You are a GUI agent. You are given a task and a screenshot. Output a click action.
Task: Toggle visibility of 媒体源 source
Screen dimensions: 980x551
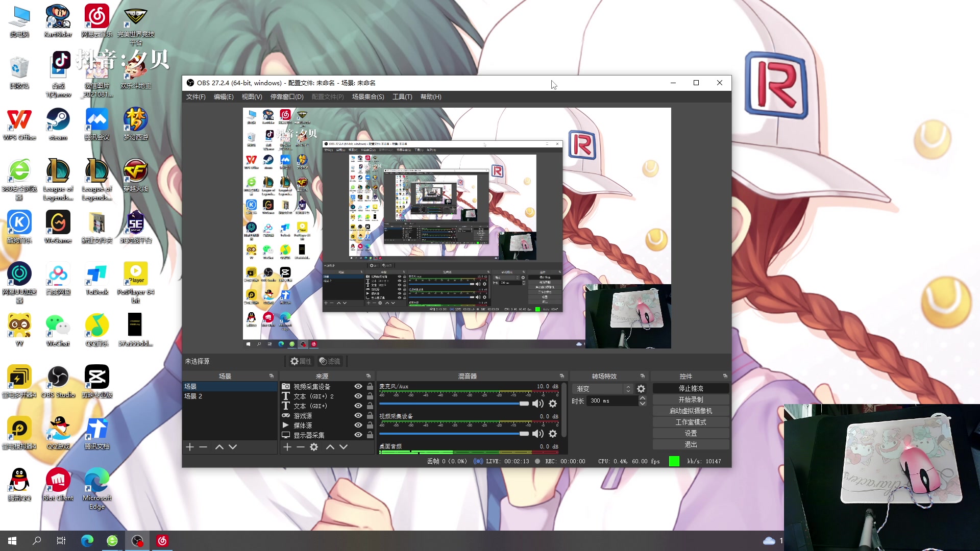[358, 425]
